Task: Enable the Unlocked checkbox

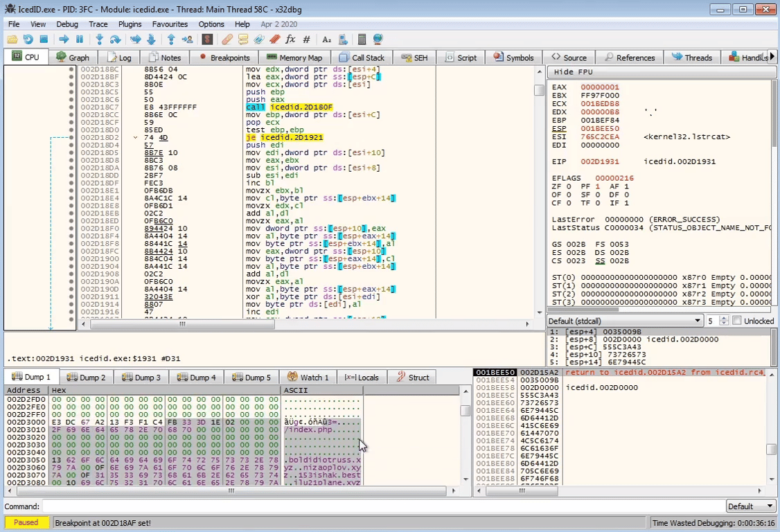Action: [737, 321]
